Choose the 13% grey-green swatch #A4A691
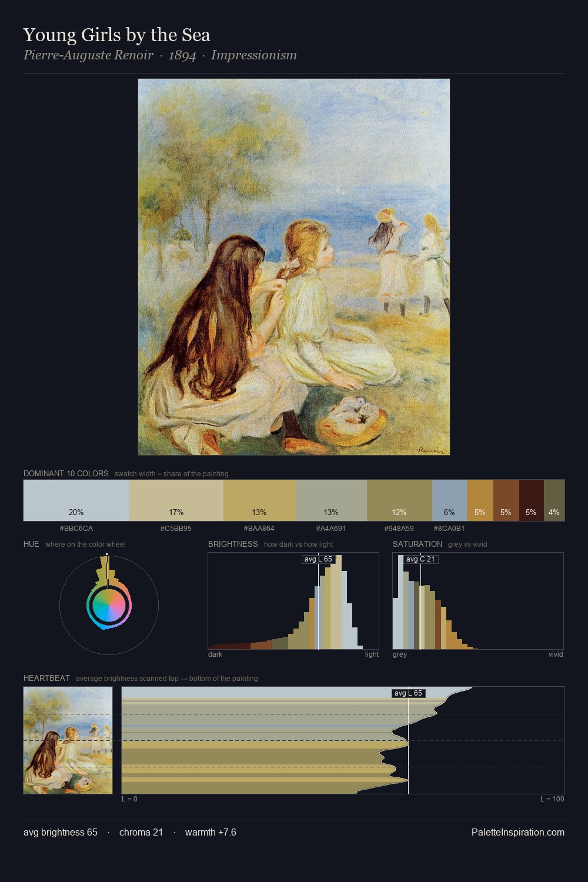 coord(331,500)
